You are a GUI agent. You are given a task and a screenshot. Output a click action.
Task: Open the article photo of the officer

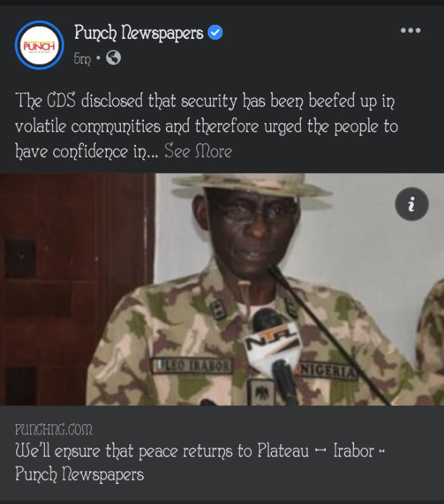tap(222, 289)
